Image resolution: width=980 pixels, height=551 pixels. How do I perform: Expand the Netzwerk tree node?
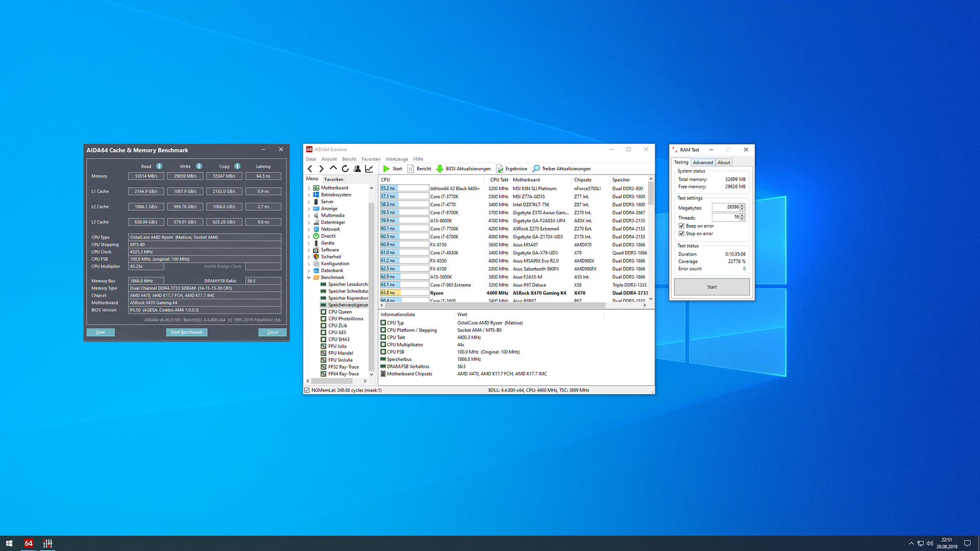click(309, 230)
